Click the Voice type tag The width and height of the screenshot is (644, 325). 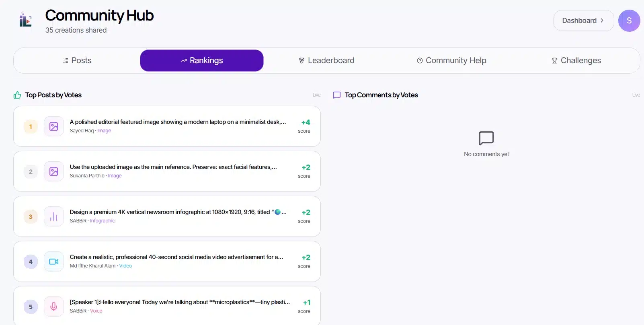pyautogui.click(x=96, y=311)
